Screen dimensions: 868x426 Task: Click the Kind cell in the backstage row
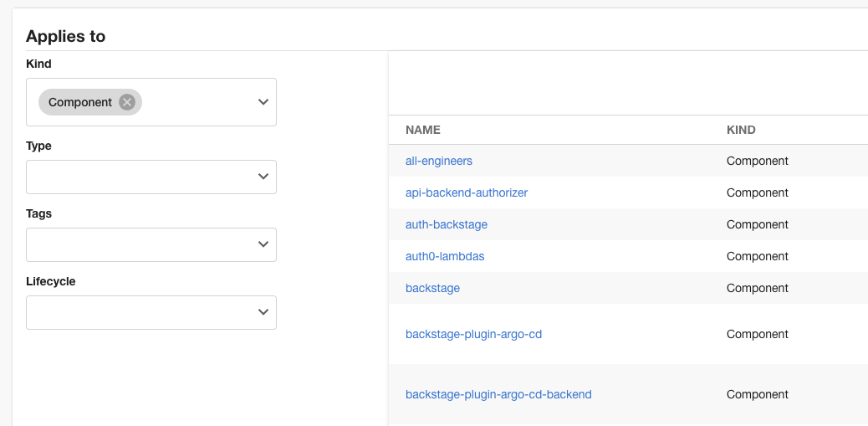point(758,288)
